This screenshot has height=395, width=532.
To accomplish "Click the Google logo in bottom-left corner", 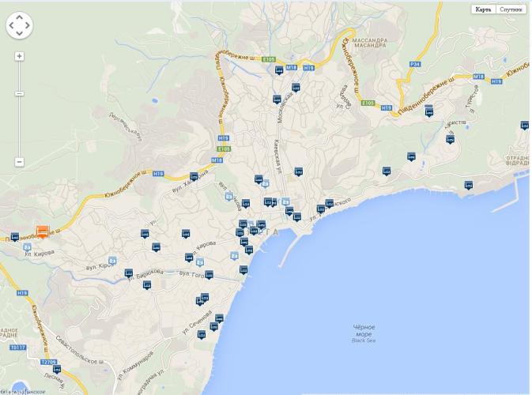I will [16, 390].
